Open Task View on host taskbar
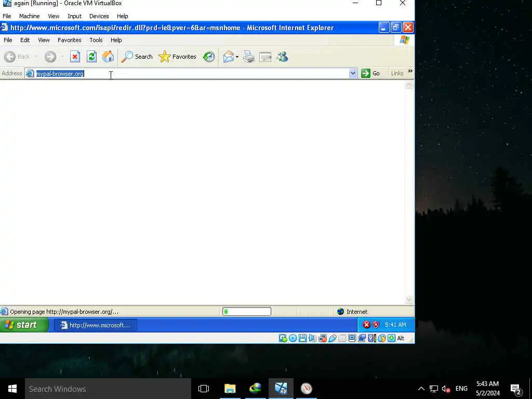 (204, 389)
